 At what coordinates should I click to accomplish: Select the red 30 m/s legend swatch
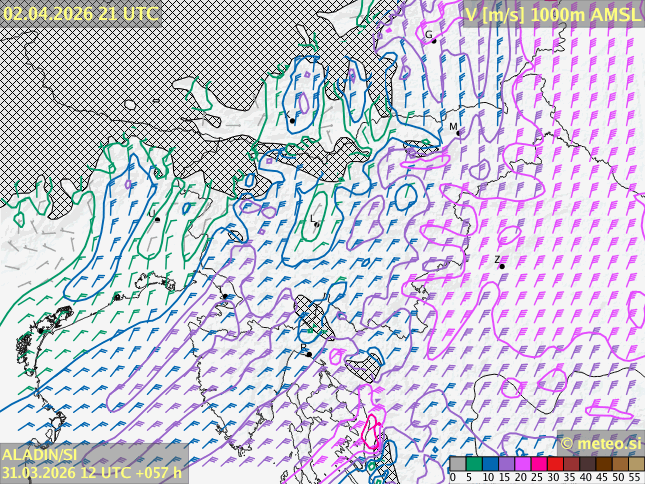pos(554,464)
